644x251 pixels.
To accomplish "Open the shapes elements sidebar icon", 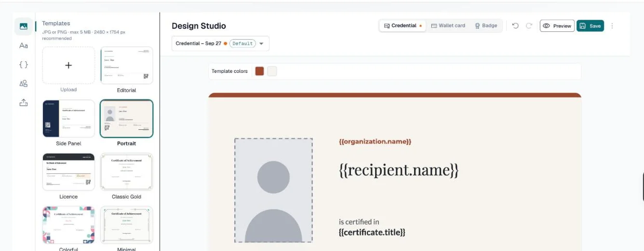I will pyautogui.click(x=23, y=84).
